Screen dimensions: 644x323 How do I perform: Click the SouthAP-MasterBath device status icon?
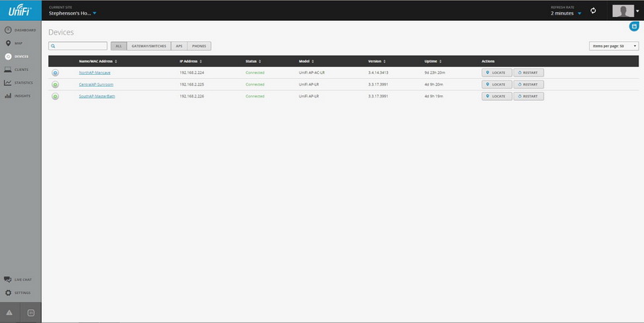click(55, 96)
